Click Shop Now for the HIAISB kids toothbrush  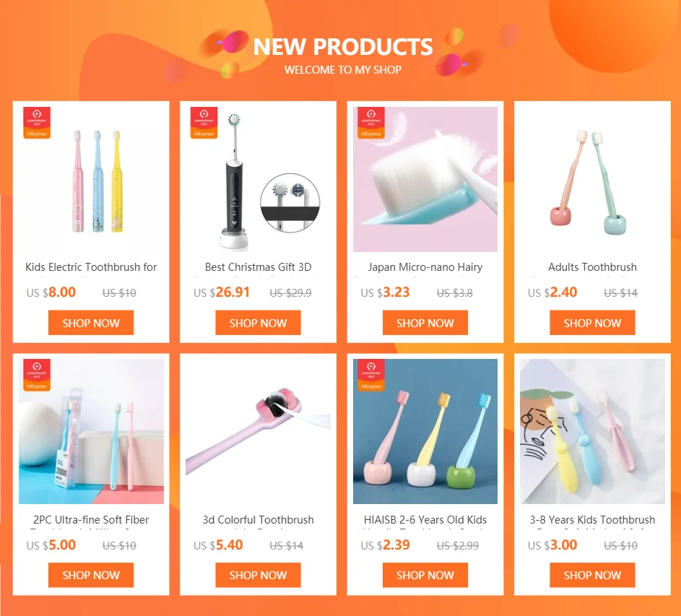(425, 575)
